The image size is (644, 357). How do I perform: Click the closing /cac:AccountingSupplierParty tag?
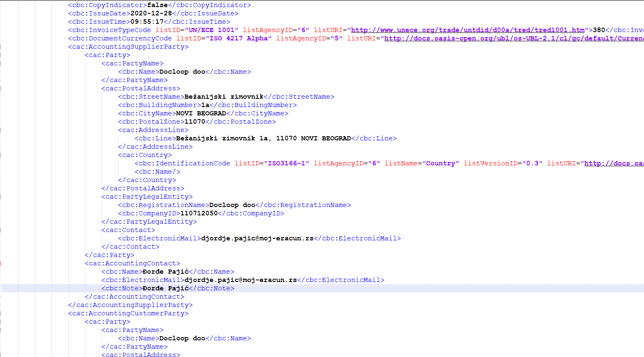click(x=130, y=305)
